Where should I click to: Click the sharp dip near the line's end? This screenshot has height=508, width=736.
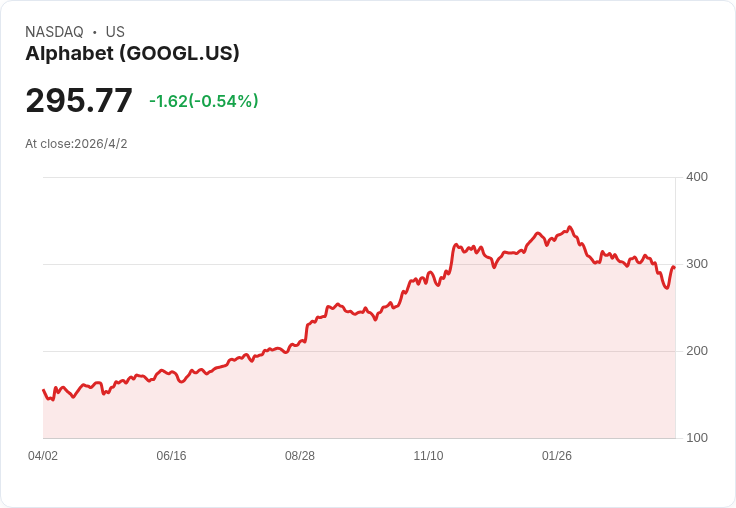click(x=666, y=288)
